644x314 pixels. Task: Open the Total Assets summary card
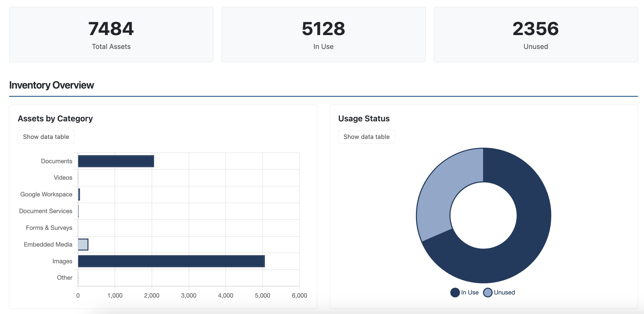[111, 34]
